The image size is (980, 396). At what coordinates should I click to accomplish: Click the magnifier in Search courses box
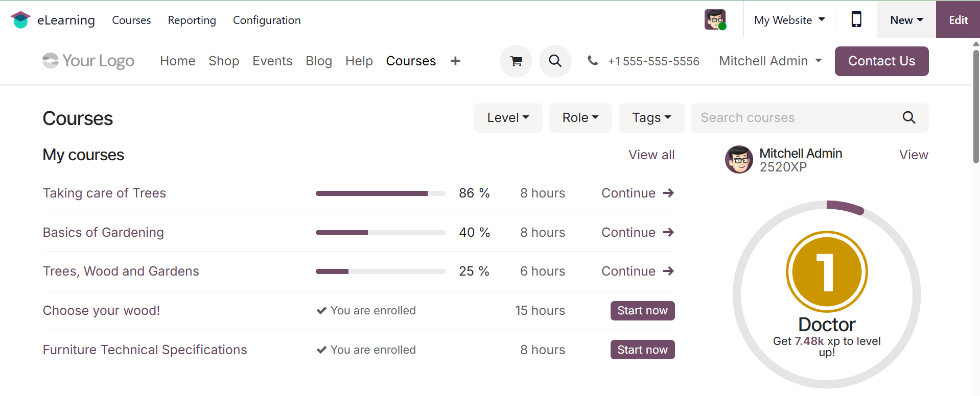(908, 118)
